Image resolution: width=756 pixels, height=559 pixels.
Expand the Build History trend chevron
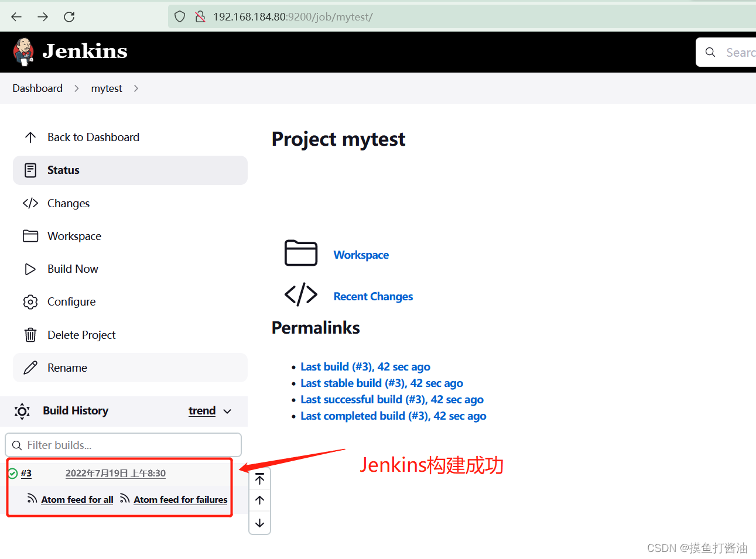227,411
